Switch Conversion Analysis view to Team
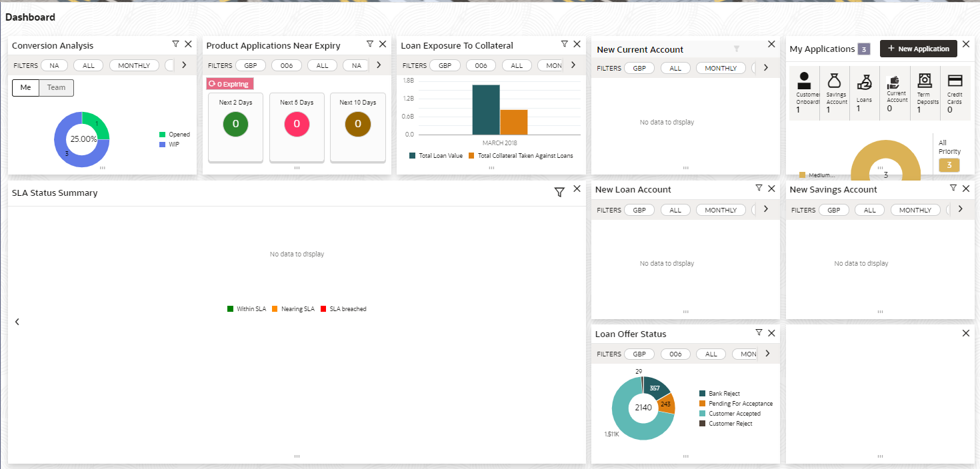Image resolution: width=980 pixels, height=469 pixels. pos(56,87)
